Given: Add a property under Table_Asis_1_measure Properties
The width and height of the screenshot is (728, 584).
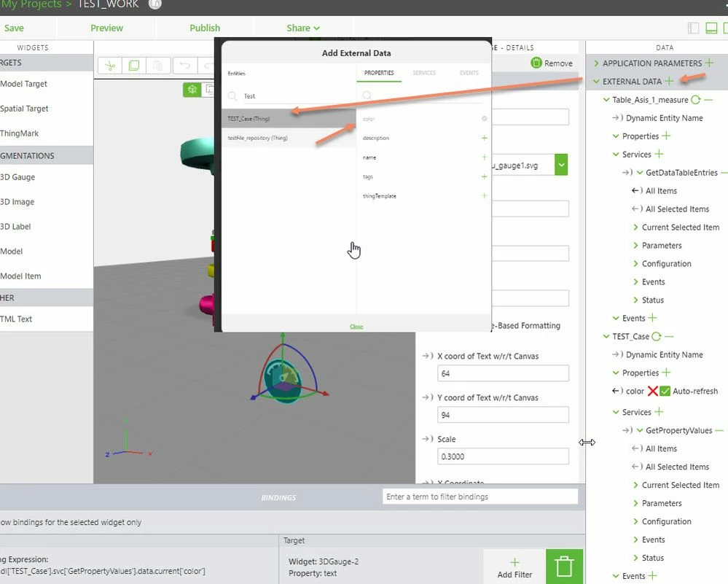Looking at the screenshot, I should click(x=666, y=136).
